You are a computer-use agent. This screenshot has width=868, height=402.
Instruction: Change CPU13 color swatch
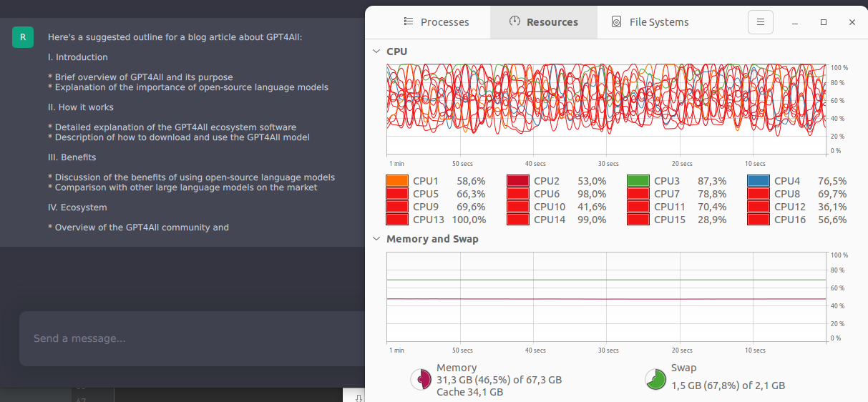[x=397, y=220]
